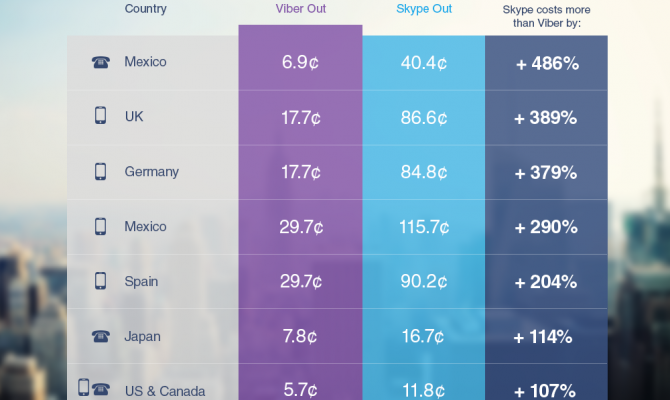Click the + 204% value for Spain
The height and width of the screenshot is (400, 670).
click(546, 281)
